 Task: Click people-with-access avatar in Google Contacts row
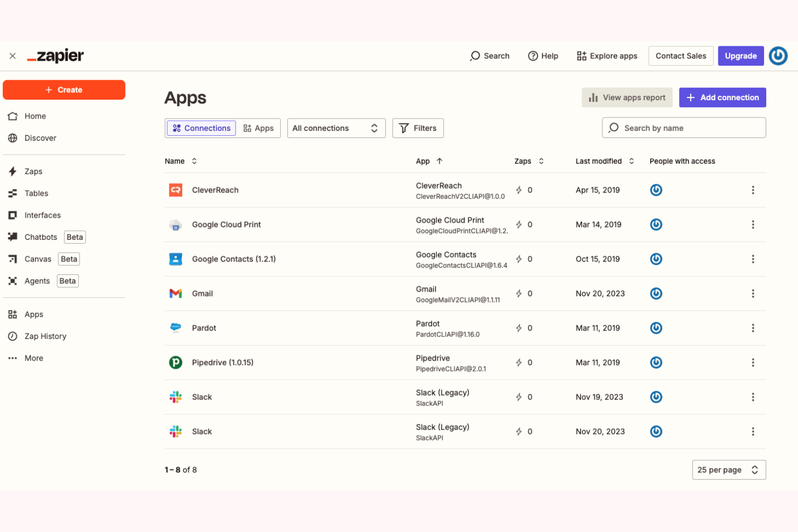(656, 259)
